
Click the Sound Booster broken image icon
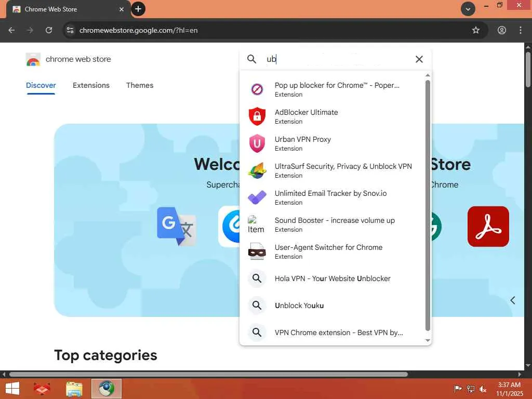click(x=256, y=224)
